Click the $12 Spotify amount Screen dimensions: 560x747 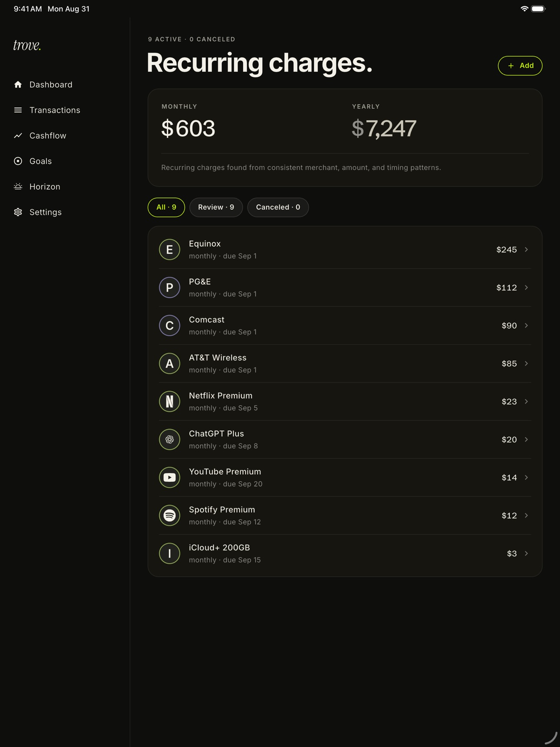[509, 516]
